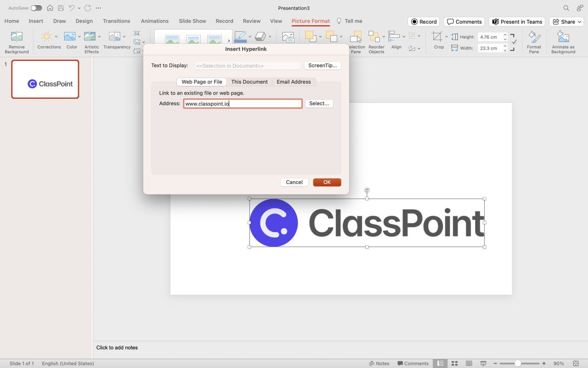
Task: Click the ScreenTip button
Action: coord(322,65)
